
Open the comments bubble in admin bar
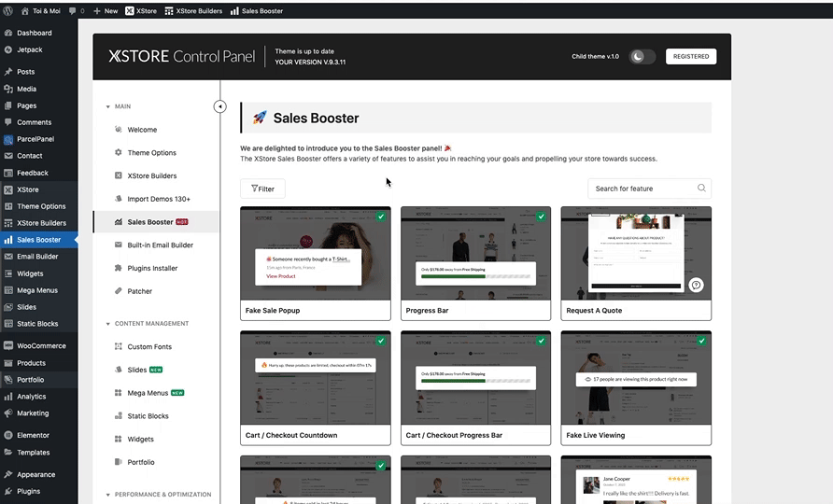pos(72,10)
